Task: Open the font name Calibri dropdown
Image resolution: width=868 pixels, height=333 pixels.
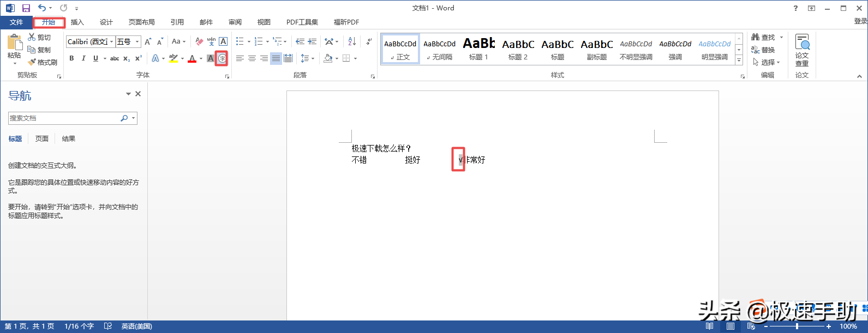Action: point(111,41)
